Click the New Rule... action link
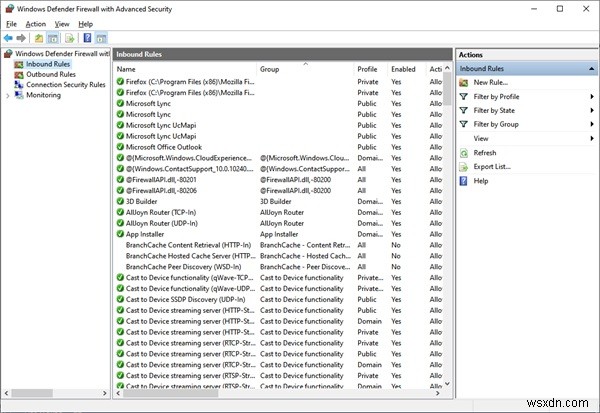600x413 pixels. (x=491, y=82)
